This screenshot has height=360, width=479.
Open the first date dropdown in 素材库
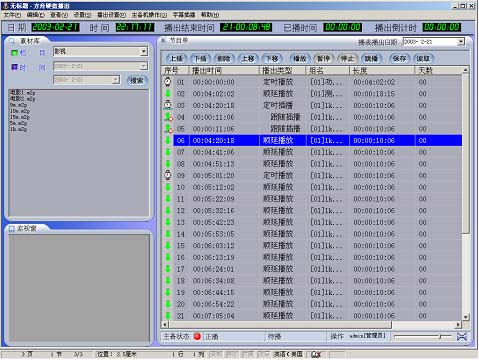pos(144,66)
